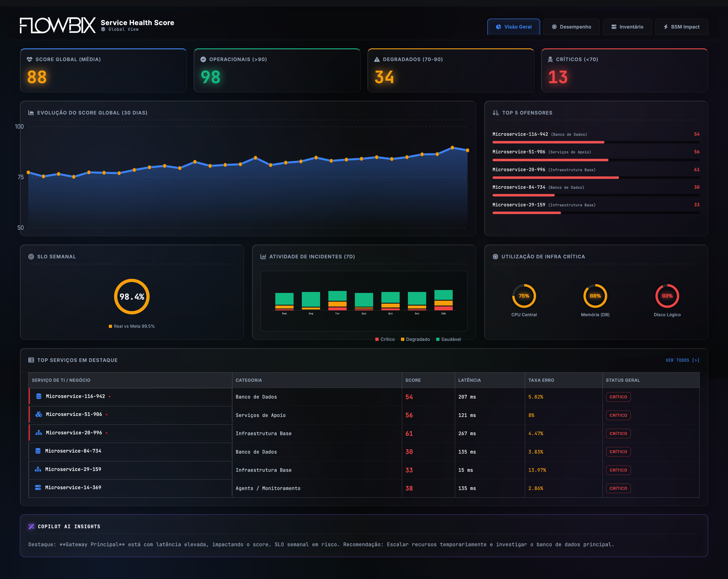
Task: Click the warning triangle in Degradados card
Action: (x=377, y=59)
